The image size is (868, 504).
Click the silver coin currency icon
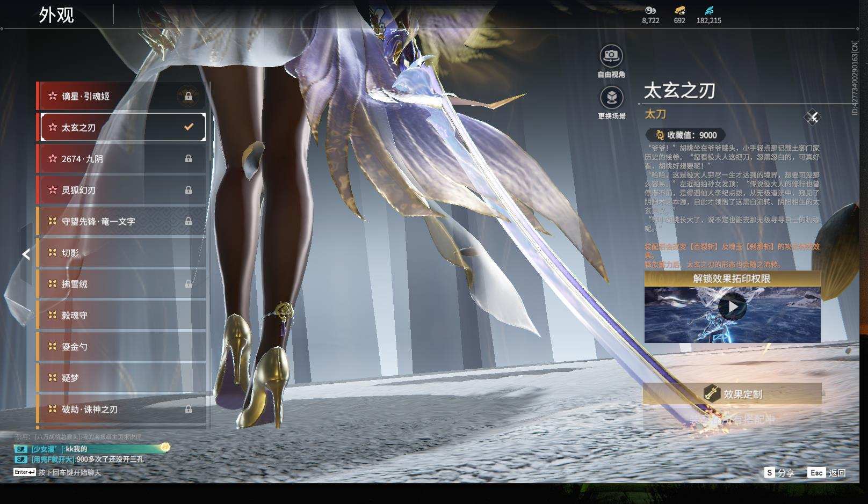(650, 10)
